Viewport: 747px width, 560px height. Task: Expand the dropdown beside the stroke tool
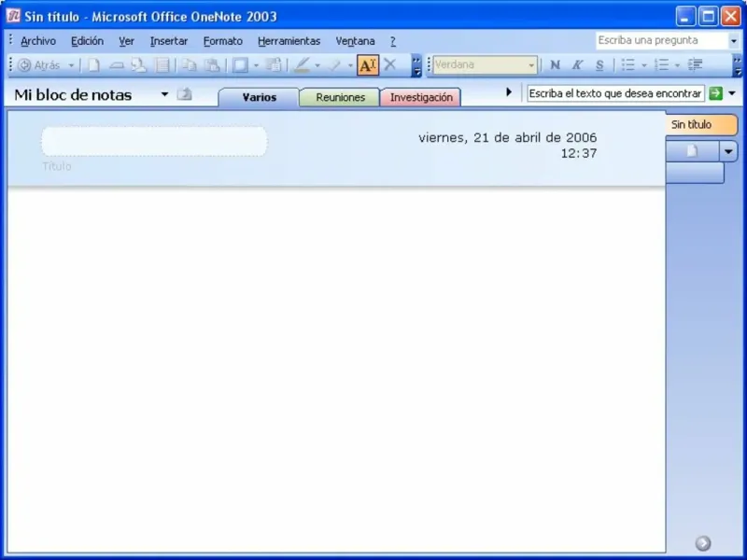(350, 65)
